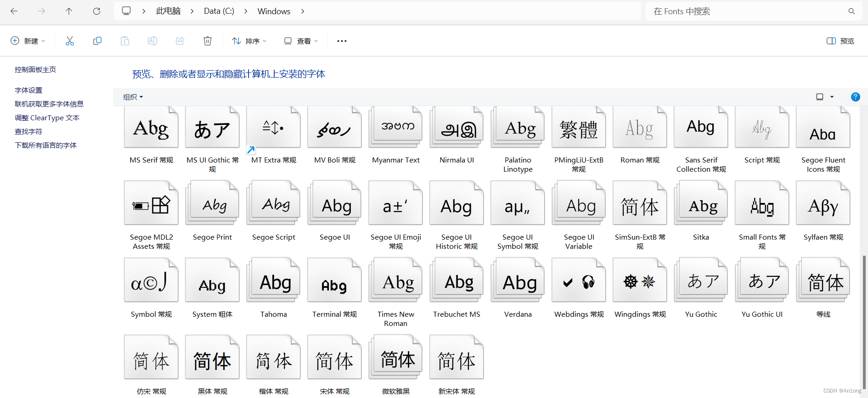868x398 pixels.
Task: Select the PMingLiU-ExtB font icon
Action: click(x=579, y=127)
